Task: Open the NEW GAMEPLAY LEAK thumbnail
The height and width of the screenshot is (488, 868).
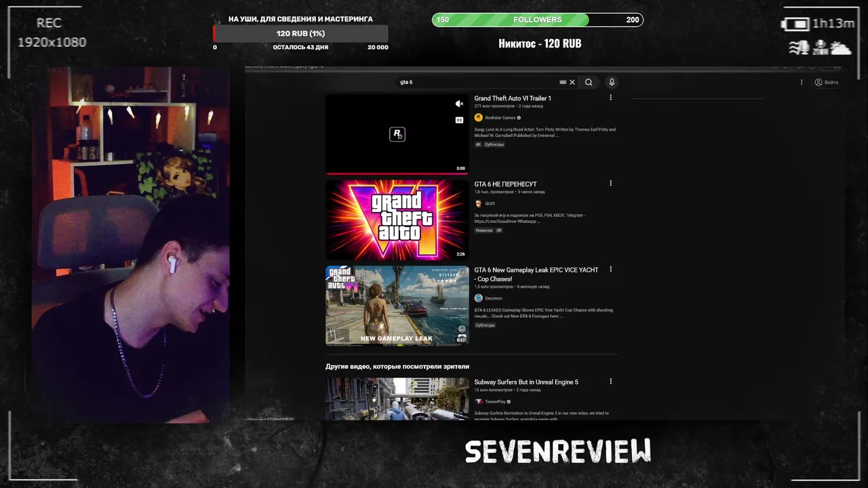Action: pos(397,306)
